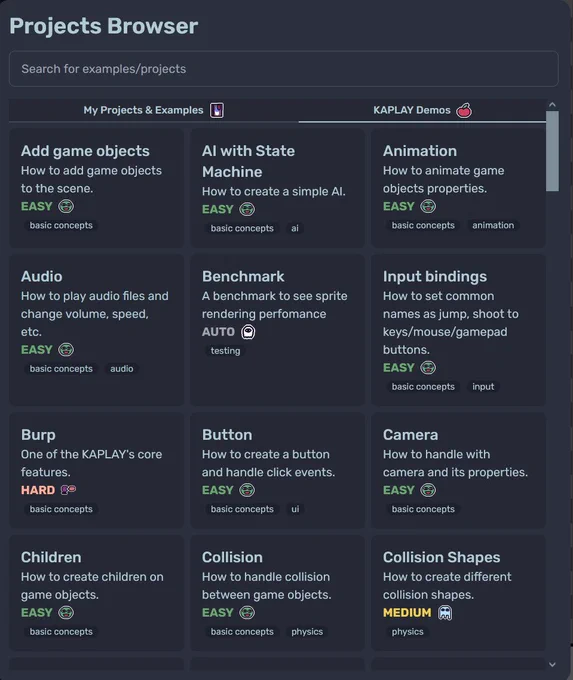Open the Add game objects demo
Viewport: 573px width, 680px height.
pos(96,188)
